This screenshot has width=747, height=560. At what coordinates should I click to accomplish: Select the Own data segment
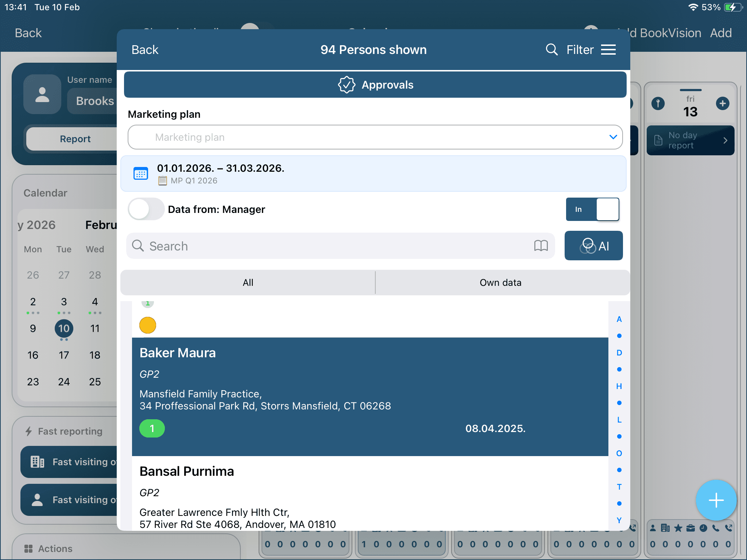500,283
